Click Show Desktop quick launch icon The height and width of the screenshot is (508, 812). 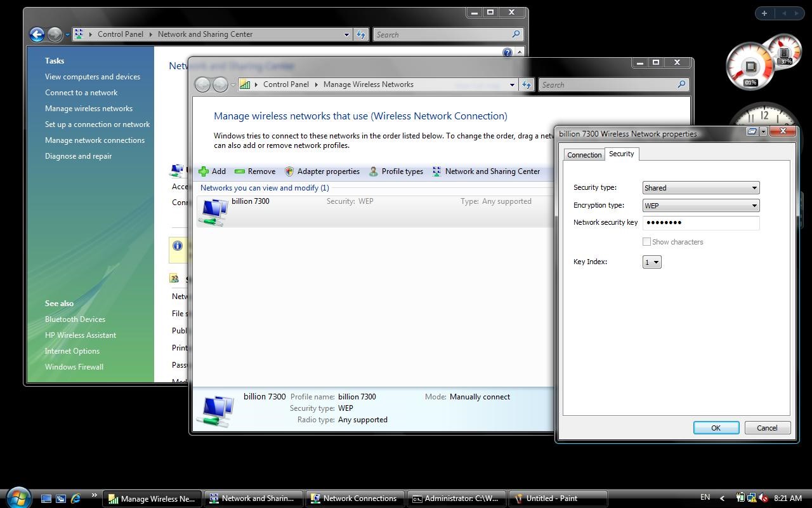click(x=46, y=498)
